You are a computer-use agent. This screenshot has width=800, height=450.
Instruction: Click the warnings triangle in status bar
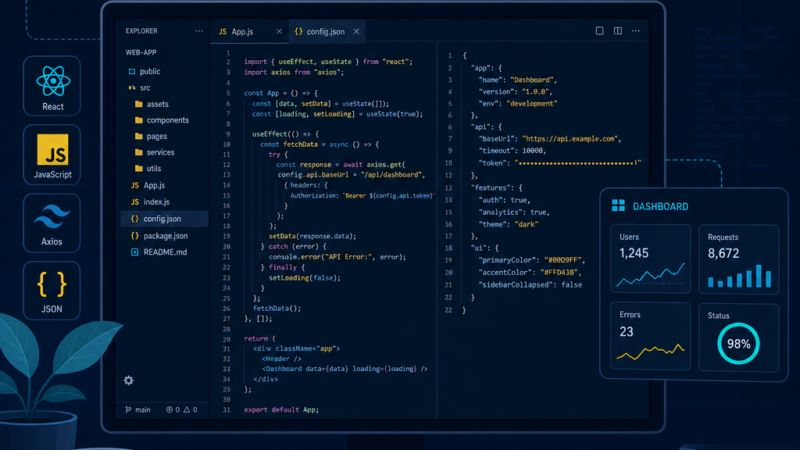(x=187, y=410)
